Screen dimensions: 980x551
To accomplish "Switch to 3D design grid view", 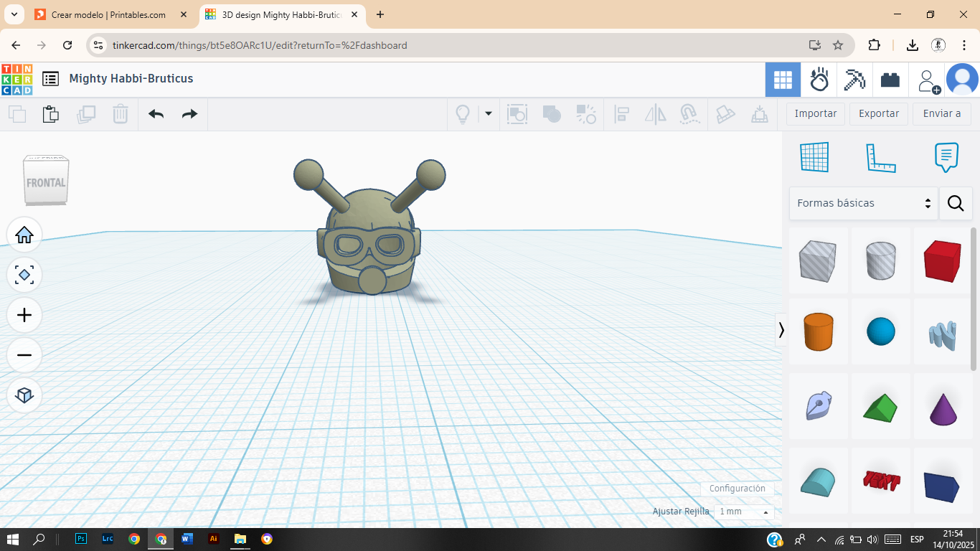I will (x=783, y=79).
